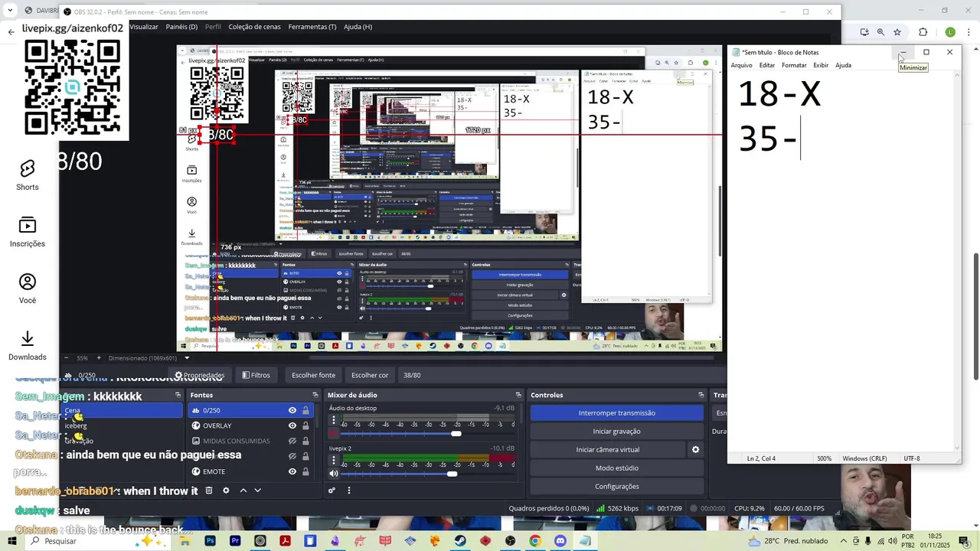
Task: Show the MIDIAS CONSUMIDAS source
Action: click(292, 441)
